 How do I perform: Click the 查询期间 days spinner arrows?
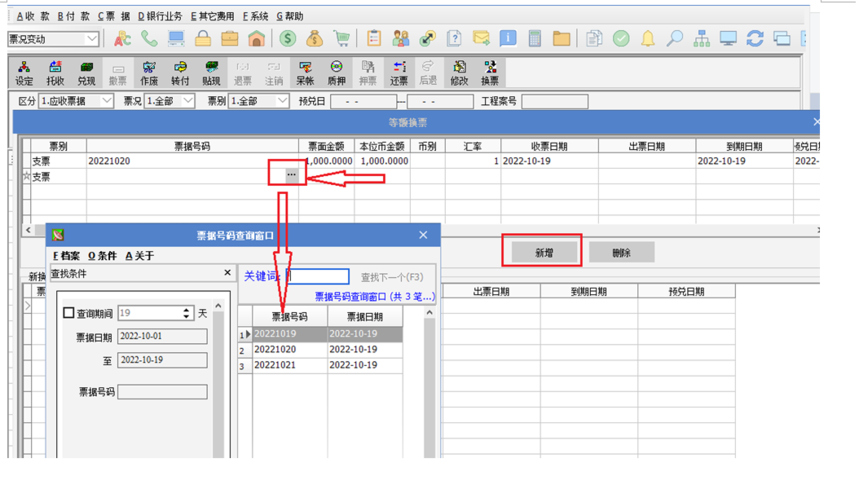(186, 313)
